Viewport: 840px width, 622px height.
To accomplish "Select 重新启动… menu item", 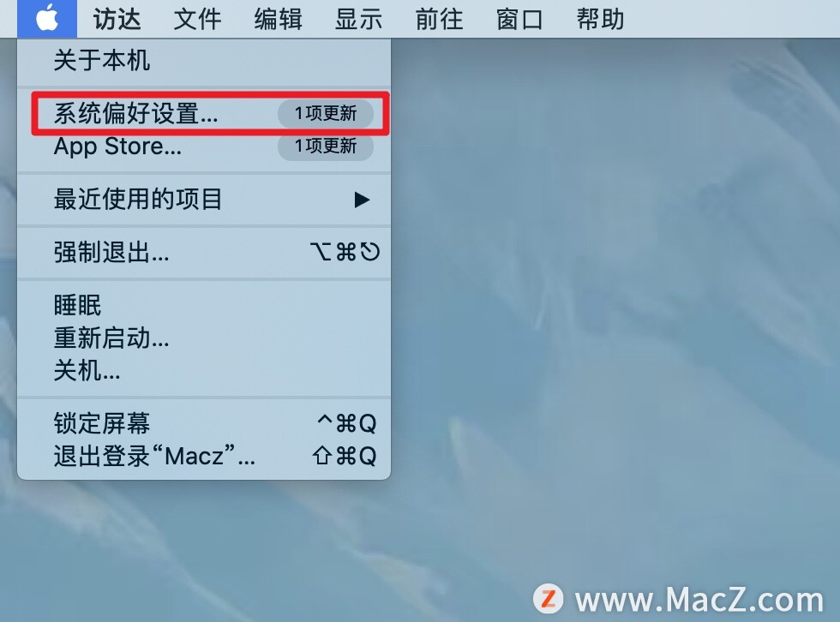I will (x=204, y=338).
